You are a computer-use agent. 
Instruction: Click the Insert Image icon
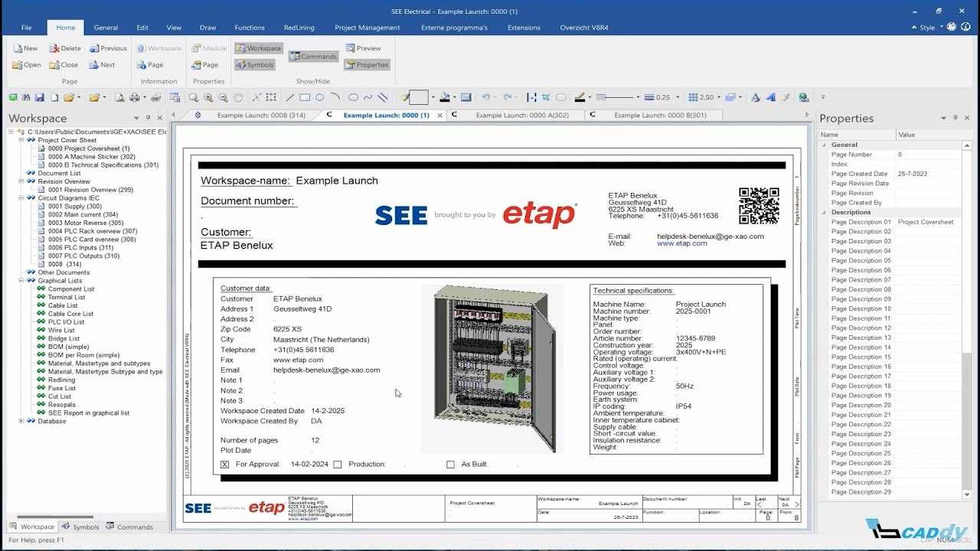pyautogui.click(x=465, y=97)
